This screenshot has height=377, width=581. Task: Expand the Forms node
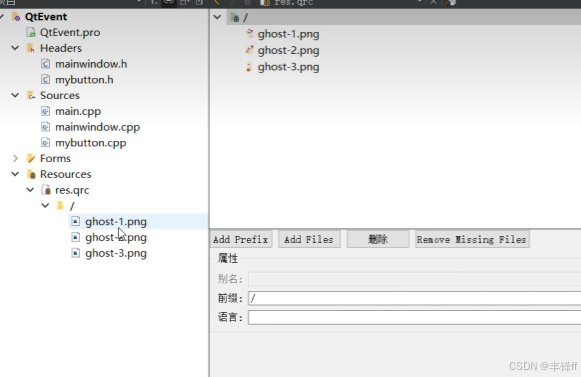(x=15, y=159)
